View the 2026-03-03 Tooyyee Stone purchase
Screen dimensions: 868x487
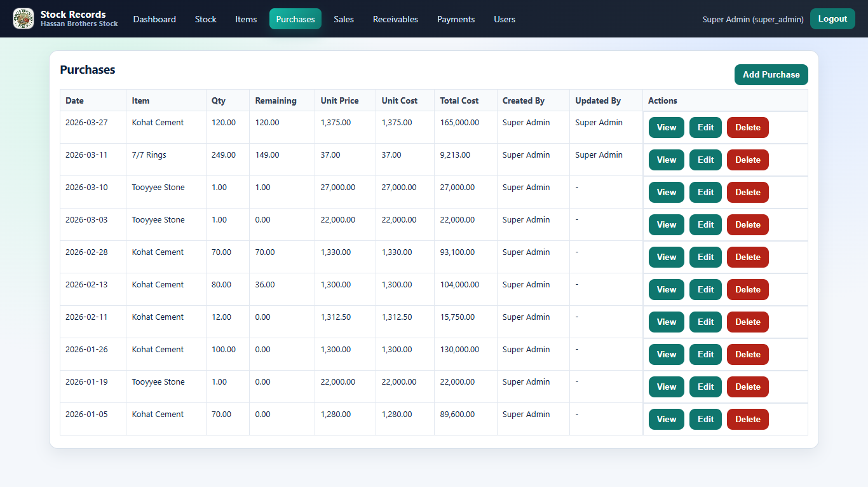coord(667,224)
